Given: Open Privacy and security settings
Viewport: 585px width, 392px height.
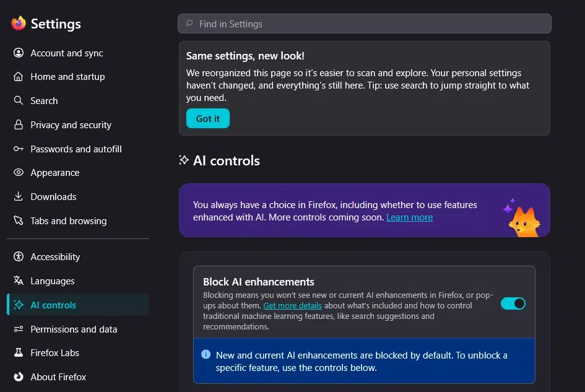Looking at the screenshot, I should tap(78, 124).
